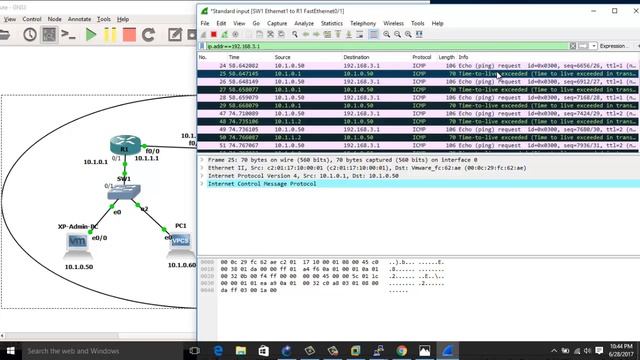Toggle Wireshark colorize packet list icon
The image size is (640, 360).
[373, 35]
